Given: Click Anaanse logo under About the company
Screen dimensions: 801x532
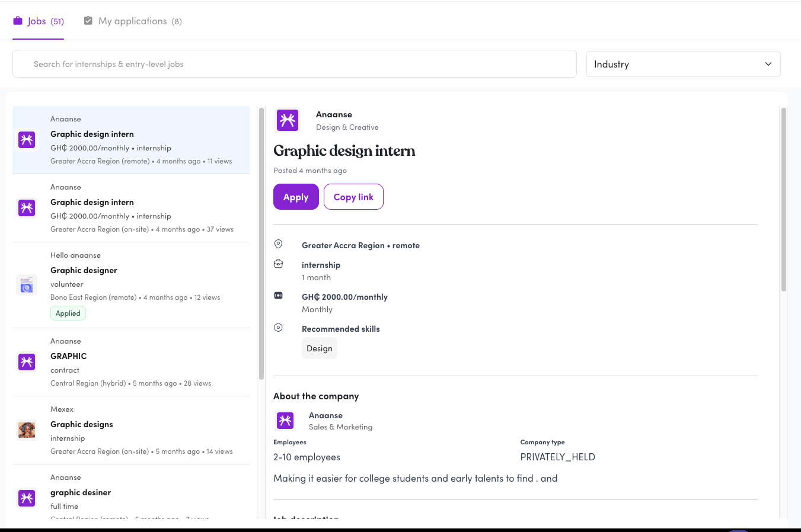Looking at the screenshot, I should pyautogui.click(x=285, y=421).
